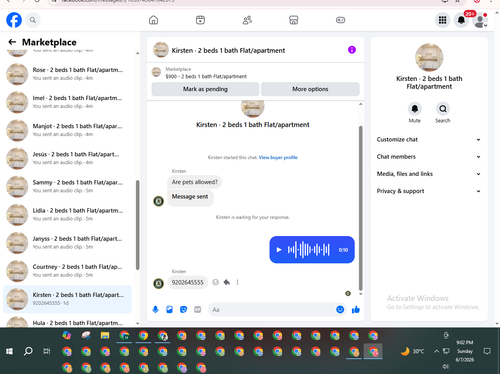
Task: Focus the Aa message input field
Action: coord(272,310)
